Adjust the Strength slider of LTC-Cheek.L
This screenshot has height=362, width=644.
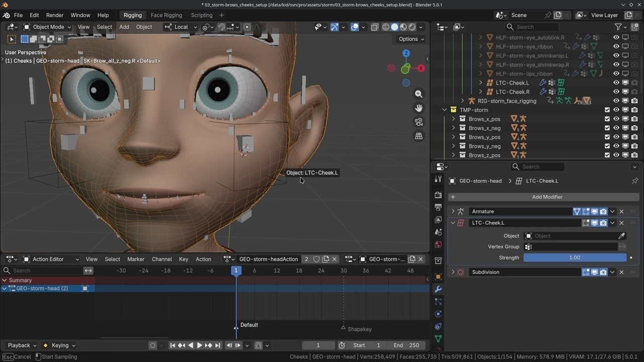pos(575,257)
